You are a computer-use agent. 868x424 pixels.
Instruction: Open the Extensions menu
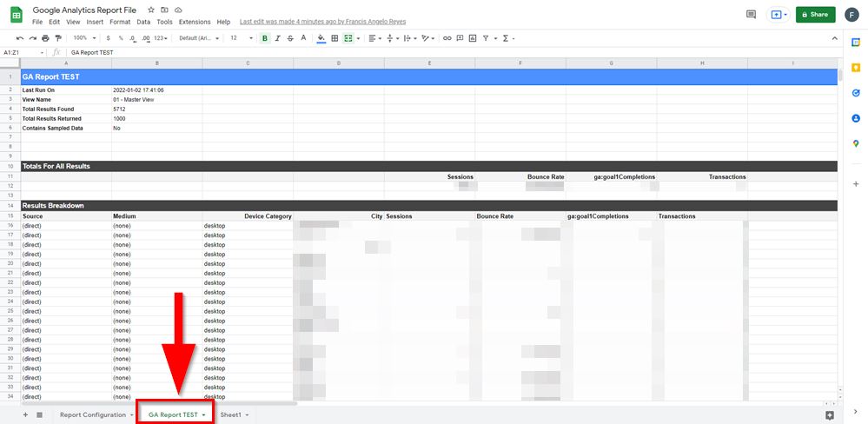pyautogui.click(x=195, y=22)
